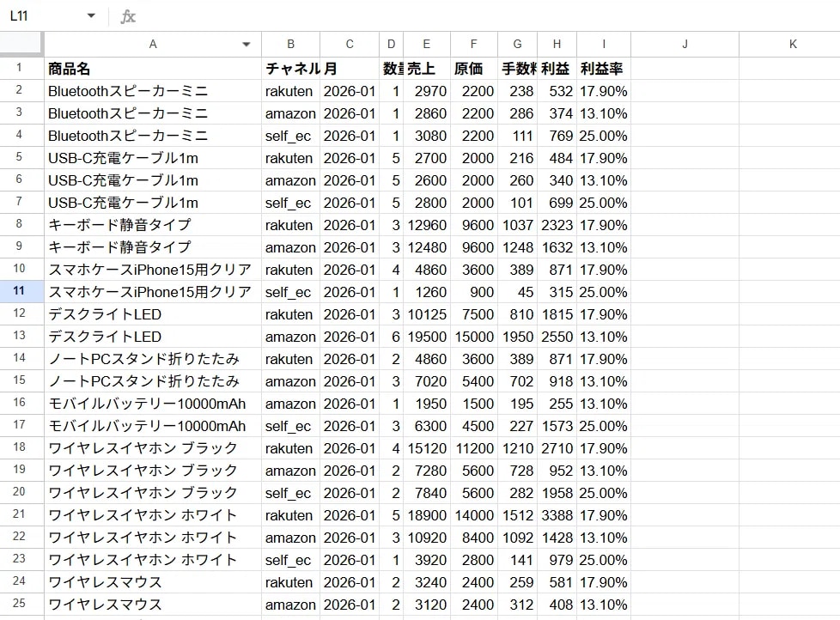The image size is (840, 620).
Task: Select column F header
Action: pos(473,45)
